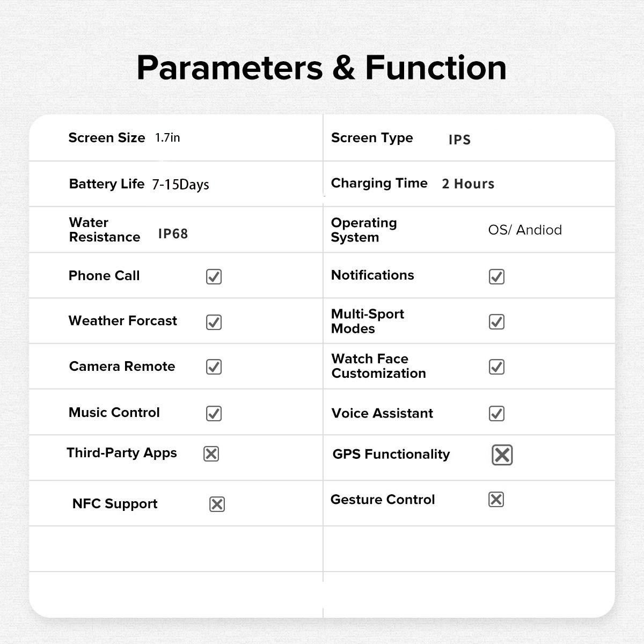Click the Gesture Control X box
The width and height of the screenshot is (644, 644).
tap(496, 500)
